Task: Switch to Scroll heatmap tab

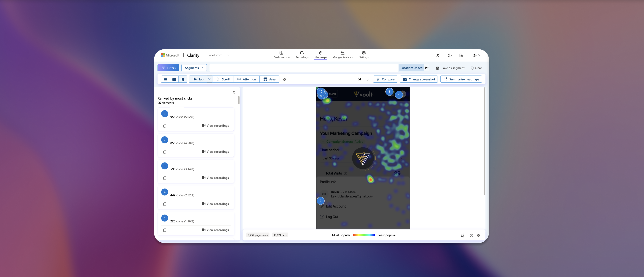Action: [x=223, y=79]
